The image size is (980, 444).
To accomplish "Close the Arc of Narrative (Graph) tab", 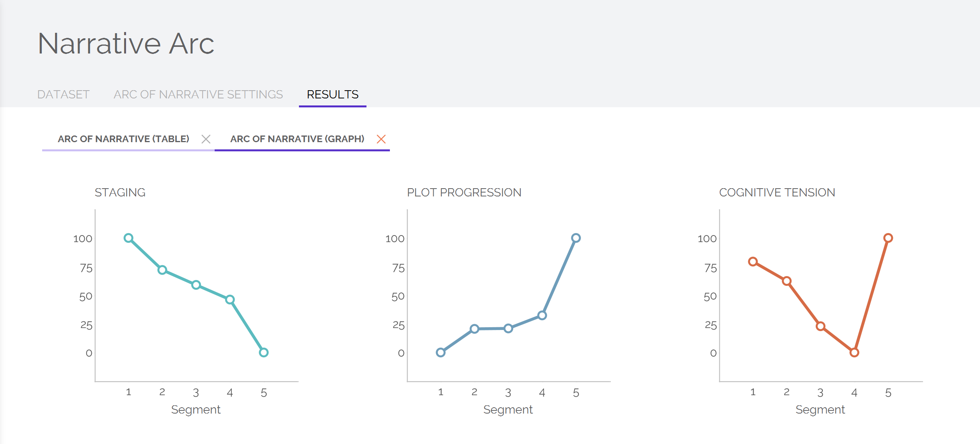I will (x=381, y=139).
